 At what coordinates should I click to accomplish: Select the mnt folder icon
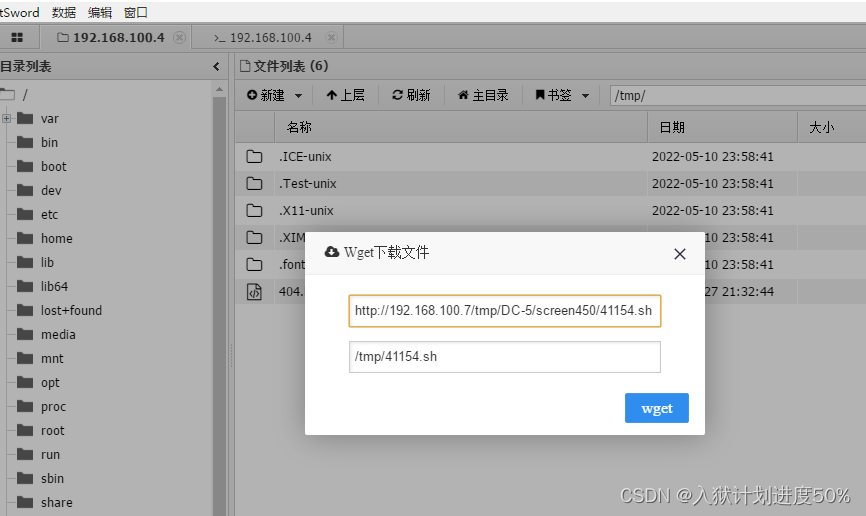coord(25,359)
